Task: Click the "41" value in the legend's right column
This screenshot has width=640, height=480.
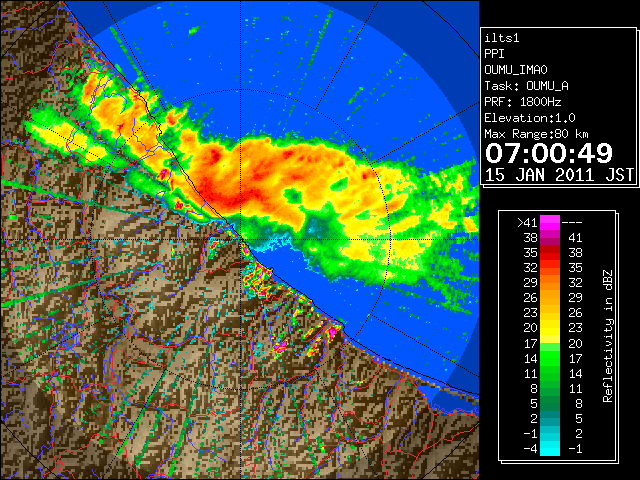Action: point(575,238)
